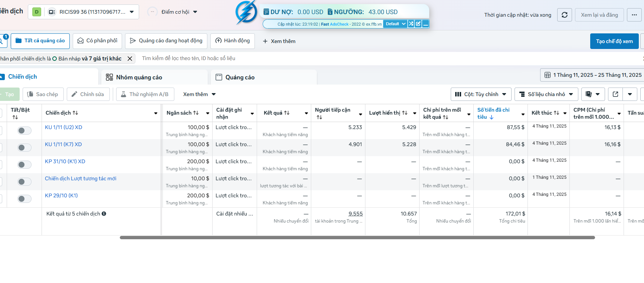Open dropdown arrow next to export button
The image size is (644, 283).
(630, 94)
